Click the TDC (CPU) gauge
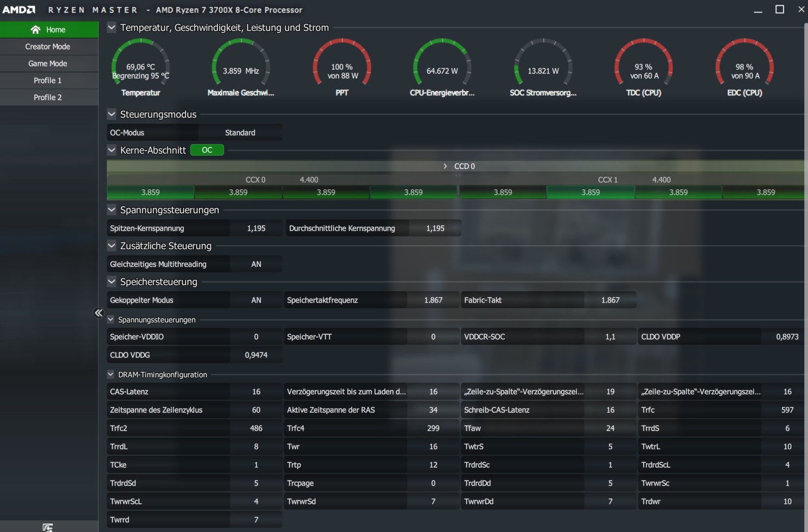Screen dimensions: 808x532 (x=644, y=68)
